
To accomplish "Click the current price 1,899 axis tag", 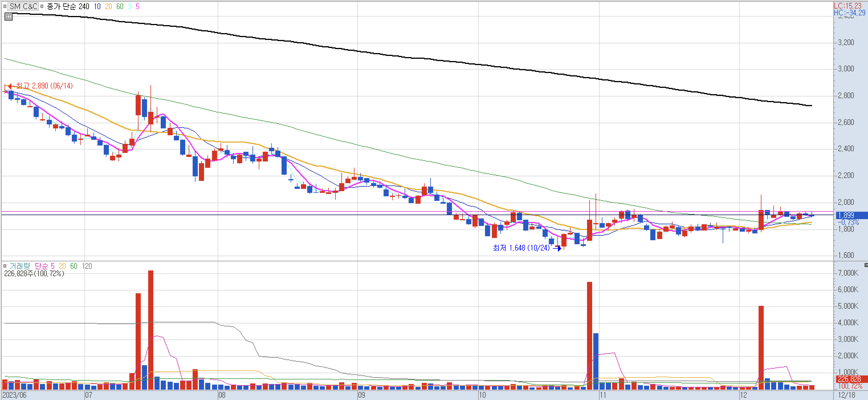I will click(846, 215).
